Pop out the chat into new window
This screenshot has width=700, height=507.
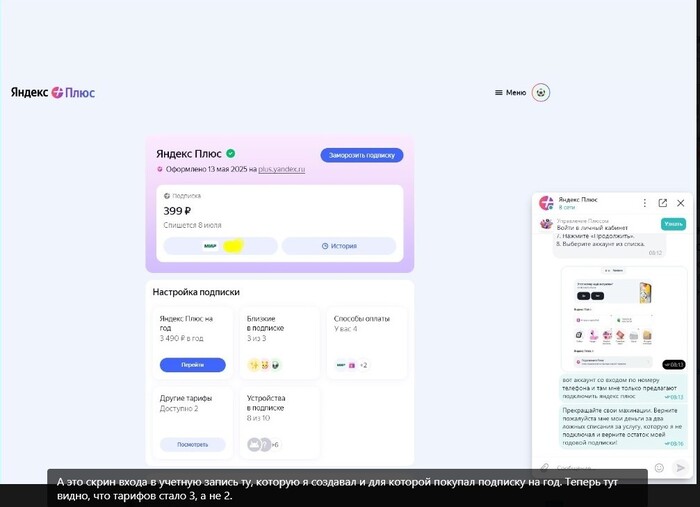[x=662, y=203]
